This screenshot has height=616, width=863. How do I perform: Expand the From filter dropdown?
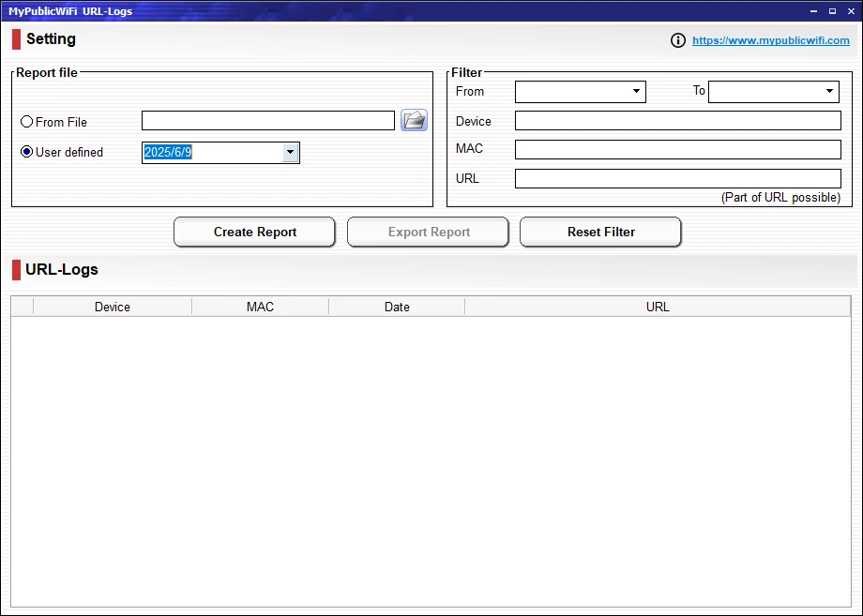[x=636, y=91]
